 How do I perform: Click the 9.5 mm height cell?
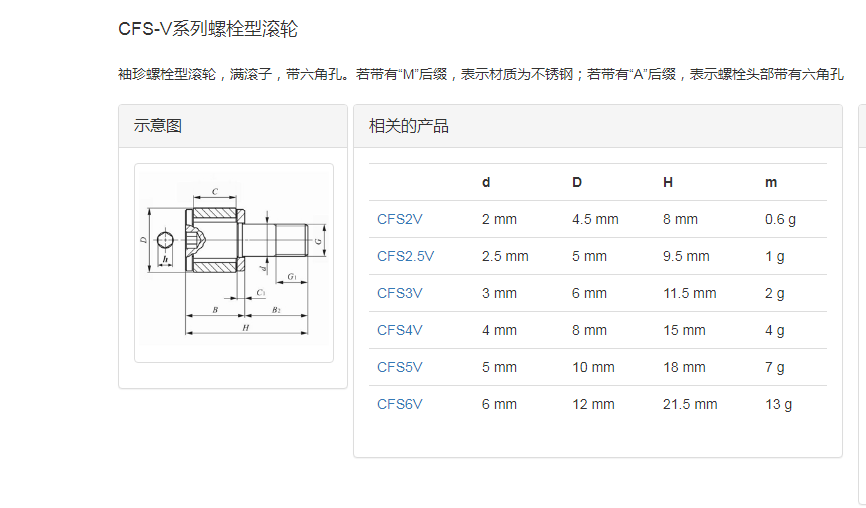pos(686,256)
